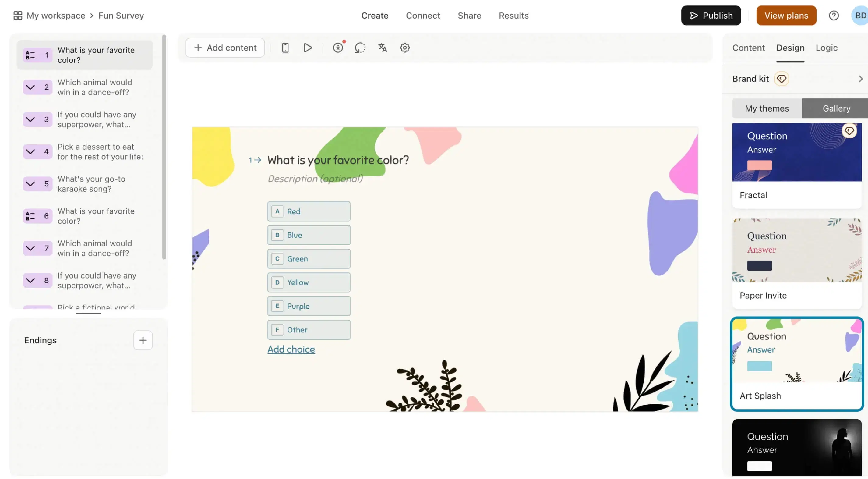This screenshot has width=868, height=479.
Task: Open the Connect tab
Action: pos(423,16)
